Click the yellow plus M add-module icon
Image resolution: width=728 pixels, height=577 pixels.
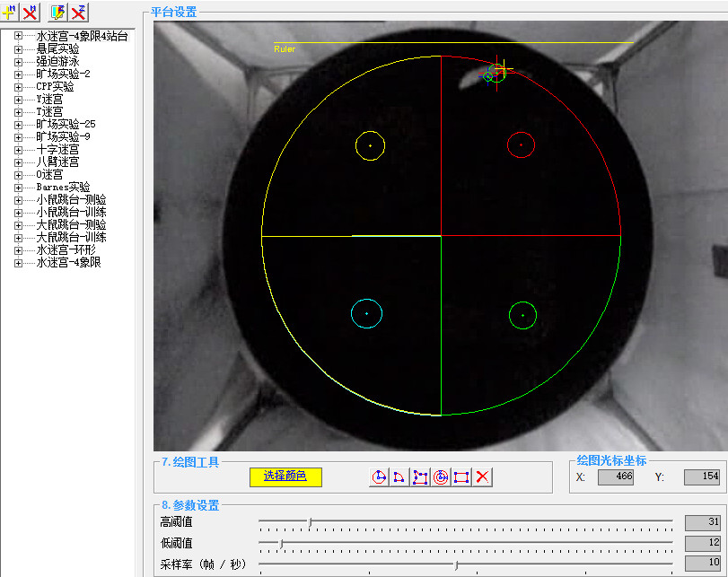pos(9,12)
